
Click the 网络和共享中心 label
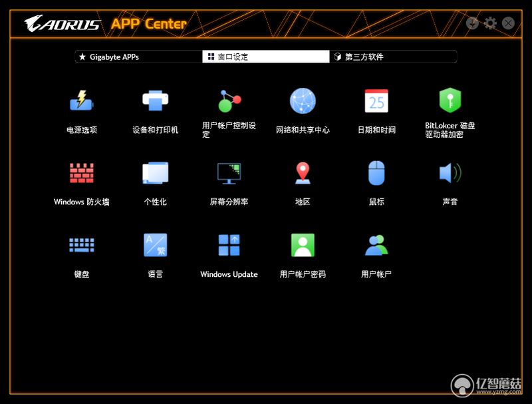[303, 130]
